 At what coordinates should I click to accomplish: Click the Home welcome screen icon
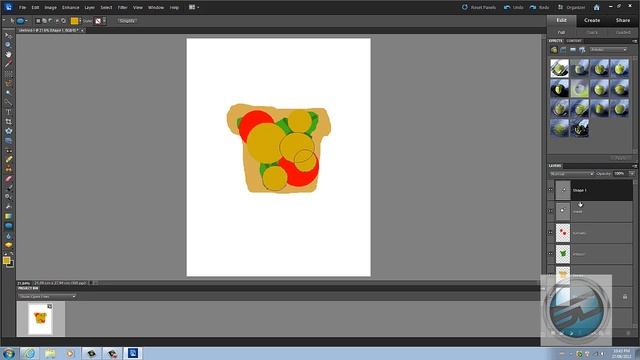(596, 7)
